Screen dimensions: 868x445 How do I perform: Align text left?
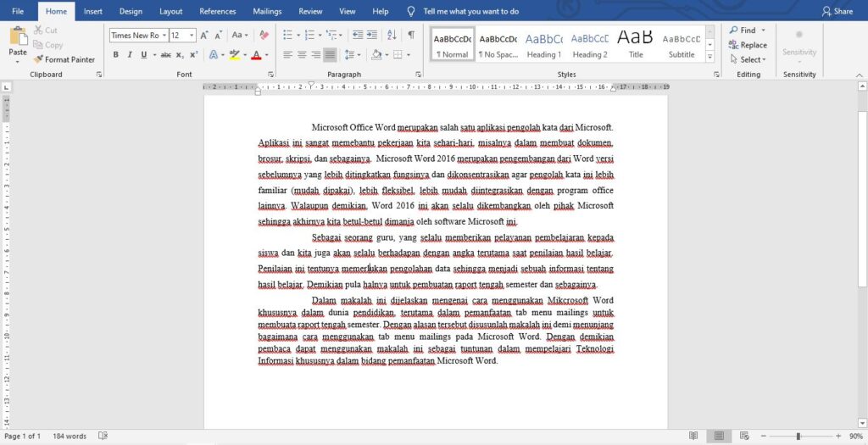[x=288, y=55]
